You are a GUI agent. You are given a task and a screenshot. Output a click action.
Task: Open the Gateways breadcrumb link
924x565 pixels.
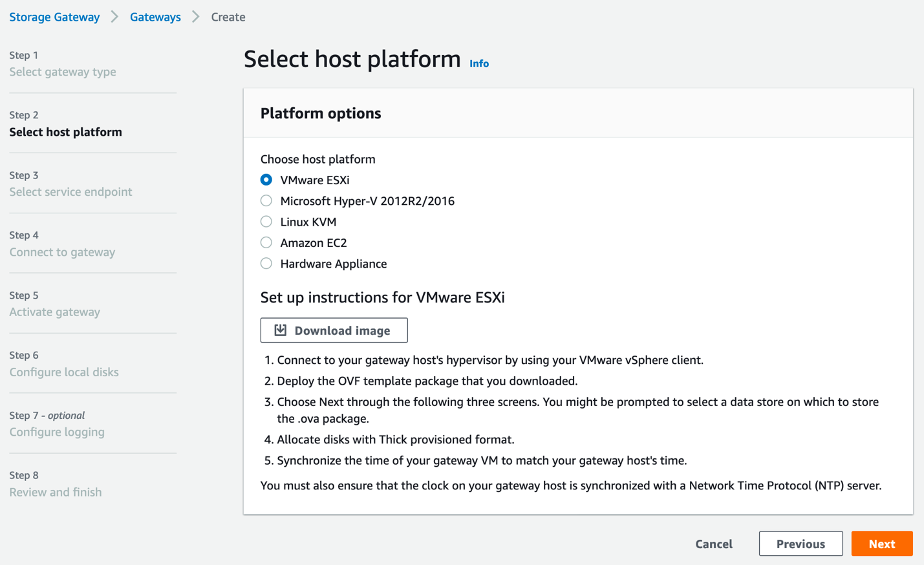tap(155, 17)
